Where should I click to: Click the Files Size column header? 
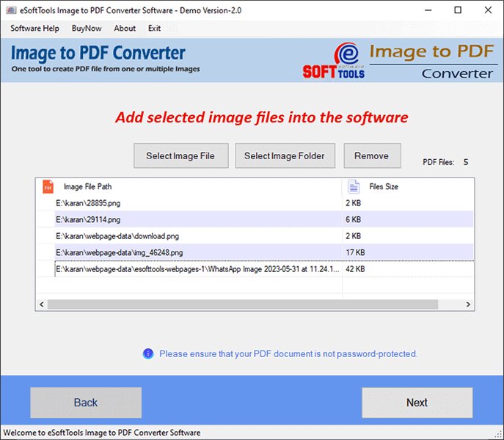[x=384, y=187]
